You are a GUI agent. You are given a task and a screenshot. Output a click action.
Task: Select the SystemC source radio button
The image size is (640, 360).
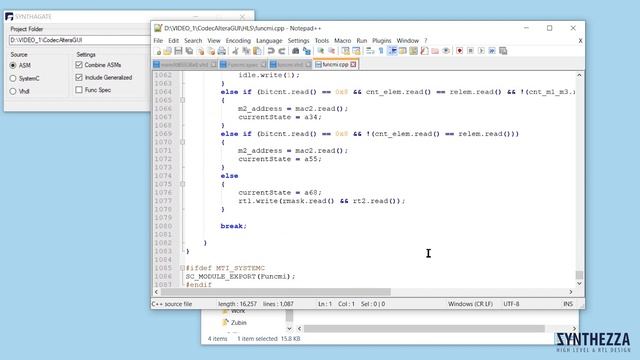pos(13,78)
